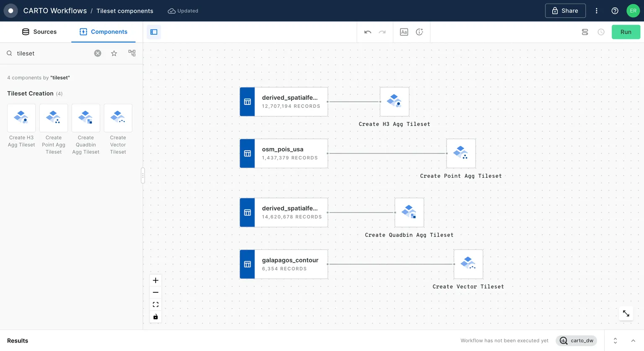
Task: Select the Create Vector Tileset component
Action: click(118, 118)
